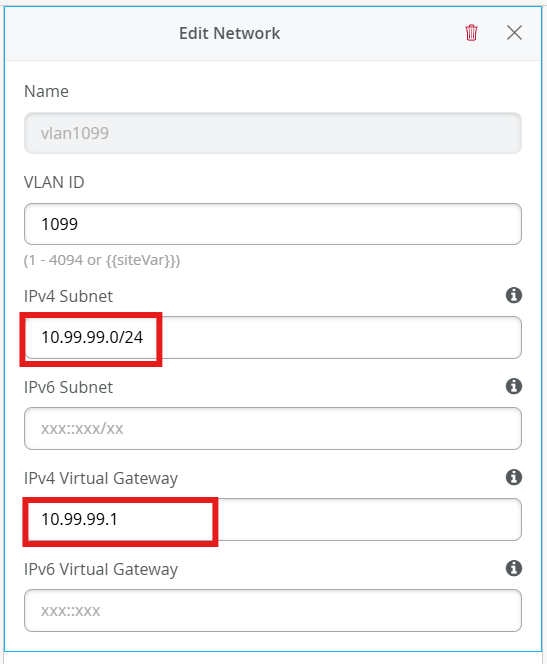
Task: Show info for IPv4 Subnet
Action: point(514,295)
